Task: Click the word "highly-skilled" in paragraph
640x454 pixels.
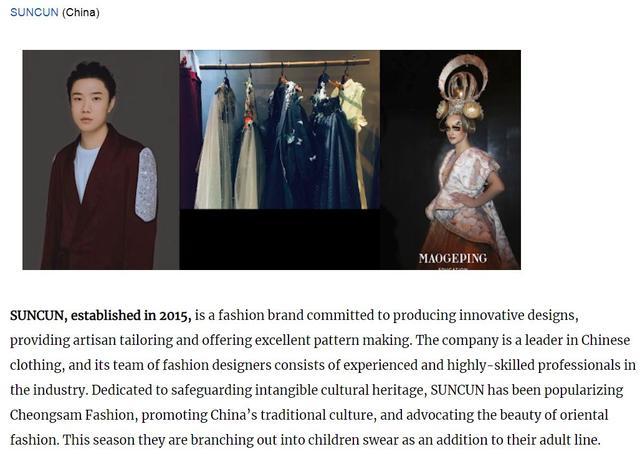Action: click(x=491, y=365)
